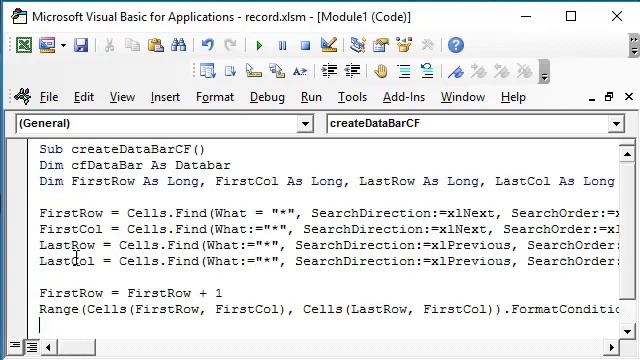The height and width of the screenshot is (360, 640).
Task: Open the Insert object dropdown arrow
Action: 63,45
